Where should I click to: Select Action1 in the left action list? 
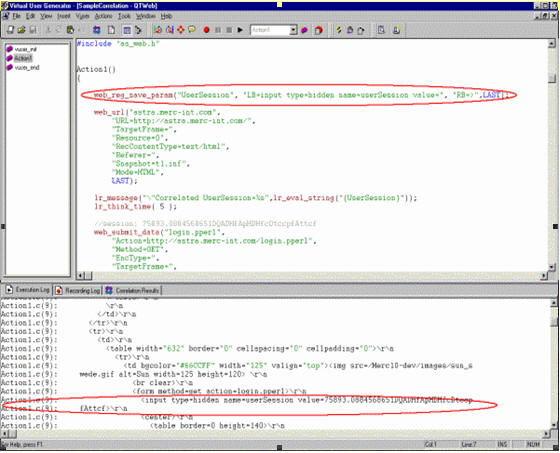pyautogui.click(x=20, y=58)
